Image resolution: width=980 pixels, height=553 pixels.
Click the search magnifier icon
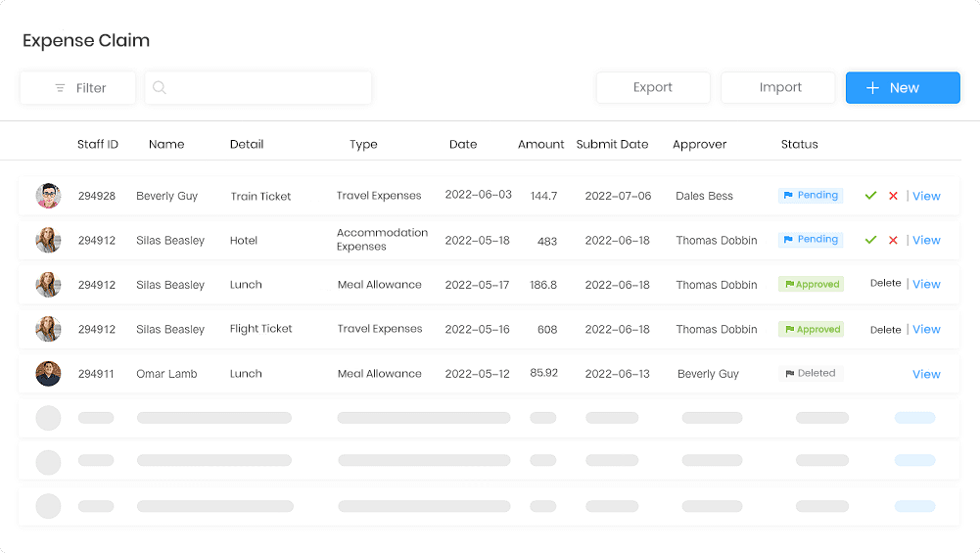pos(160,88)
